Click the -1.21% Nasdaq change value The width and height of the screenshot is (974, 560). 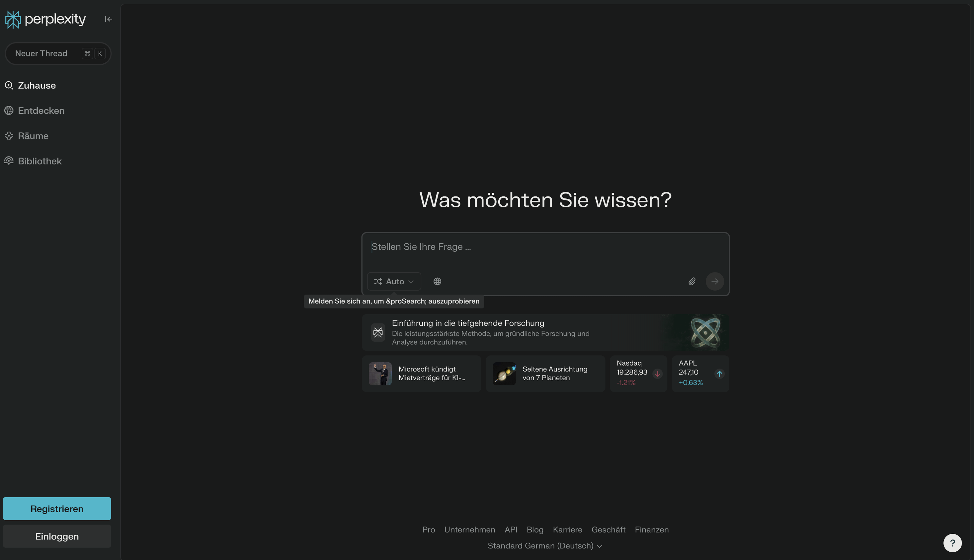coord(626,383)
